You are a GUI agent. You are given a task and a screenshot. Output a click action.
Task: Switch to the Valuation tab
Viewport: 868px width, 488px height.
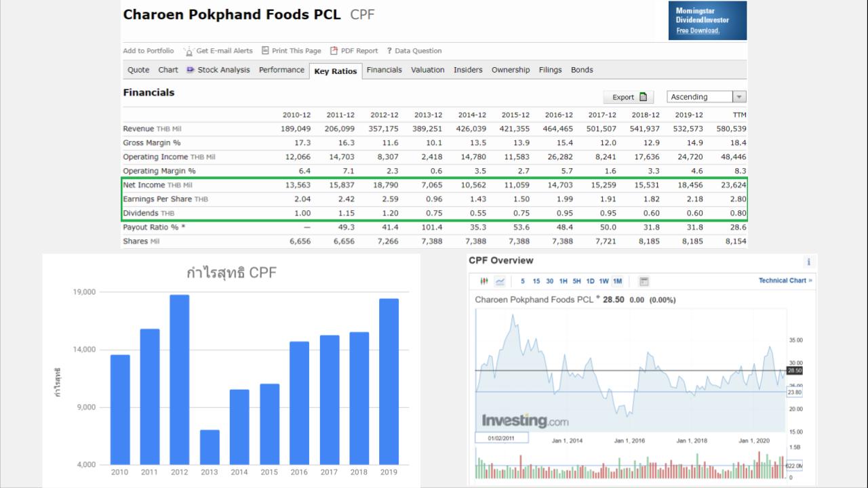tap(428, 70)
